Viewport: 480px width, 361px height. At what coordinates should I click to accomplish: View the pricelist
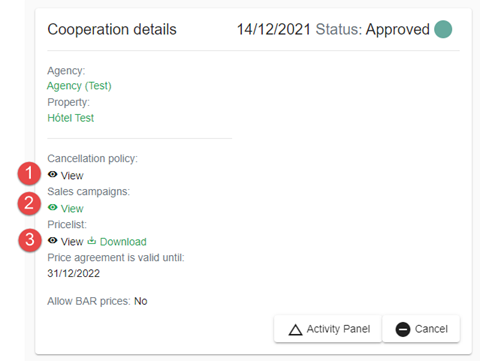[66, 241]
